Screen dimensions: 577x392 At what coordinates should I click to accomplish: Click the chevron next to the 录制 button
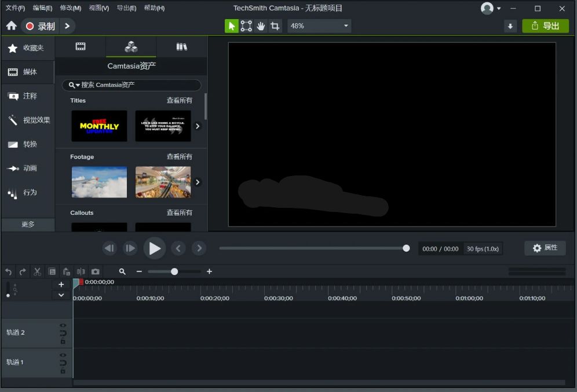[67, 25]
